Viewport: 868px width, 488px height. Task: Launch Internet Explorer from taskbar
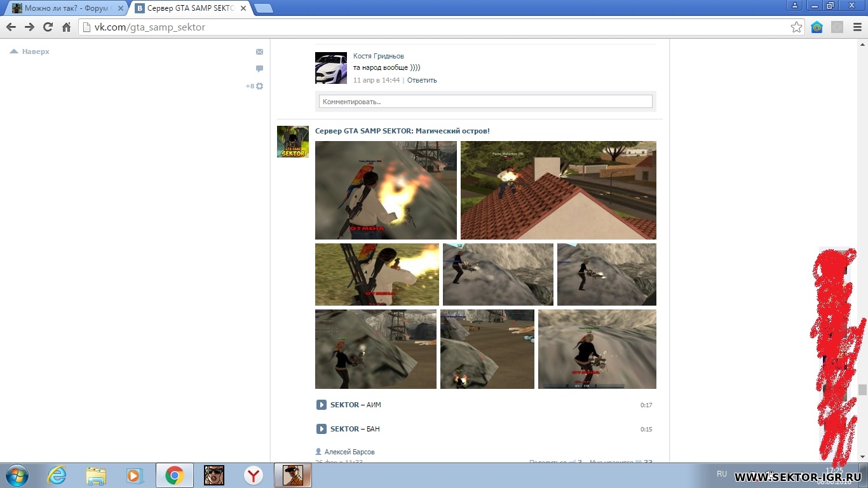(57, 475)
